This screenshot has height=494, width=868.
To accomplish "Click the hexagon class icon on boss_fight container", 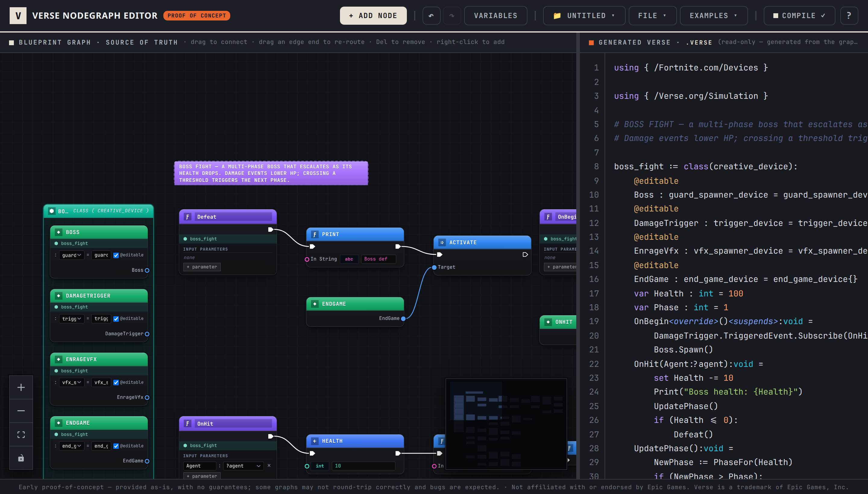I will click(52, 211).
